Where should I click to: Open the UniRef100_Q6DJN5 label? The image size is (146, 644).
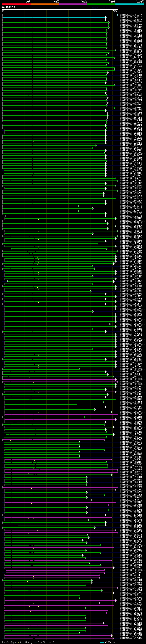click(131, 341)
